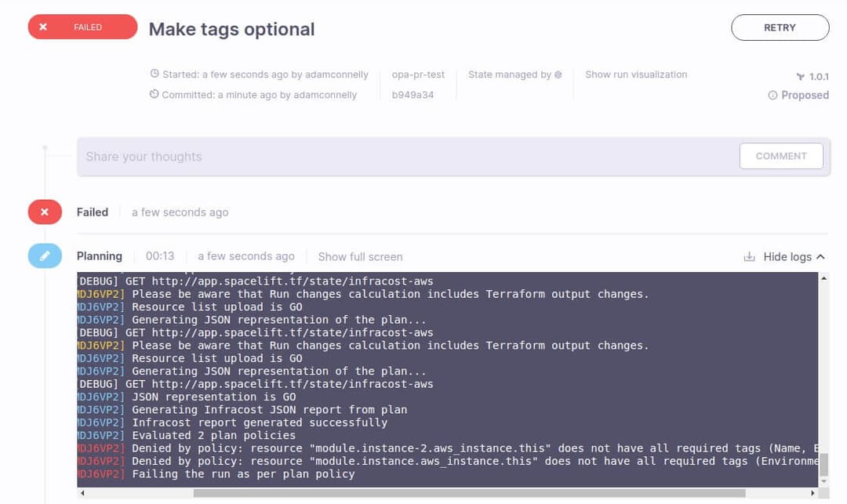Expand the run visualization

click(x=635, y=74)
